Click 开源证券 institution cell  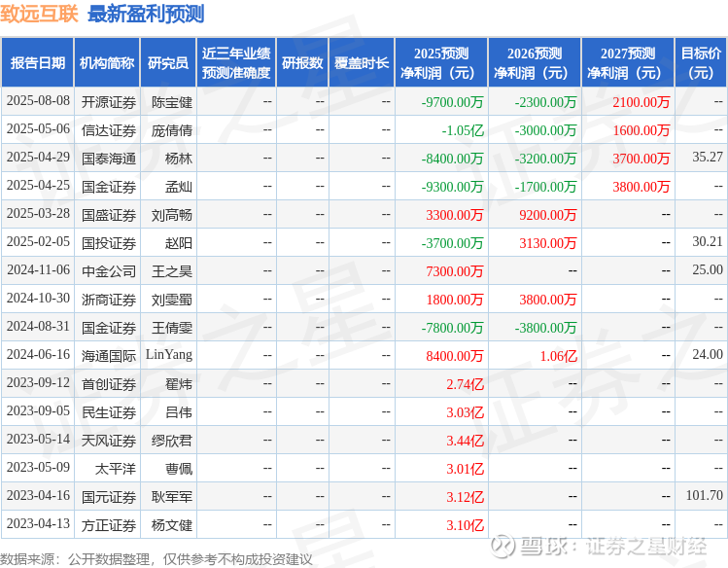[109, 102]
